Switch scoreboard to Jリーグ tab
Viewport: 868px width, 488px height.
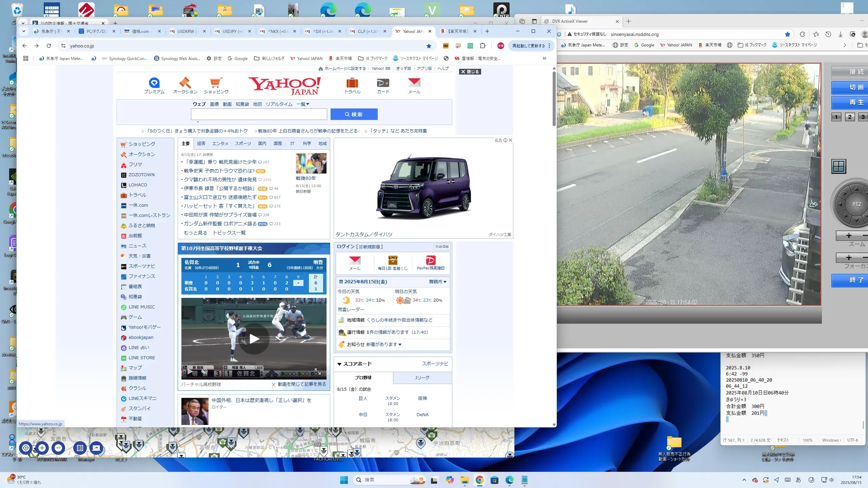(x=422, y=378)
